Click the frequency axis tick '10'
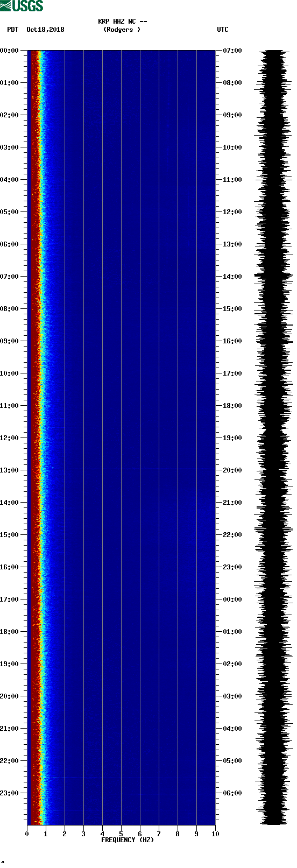 click(x=215, y=834)
